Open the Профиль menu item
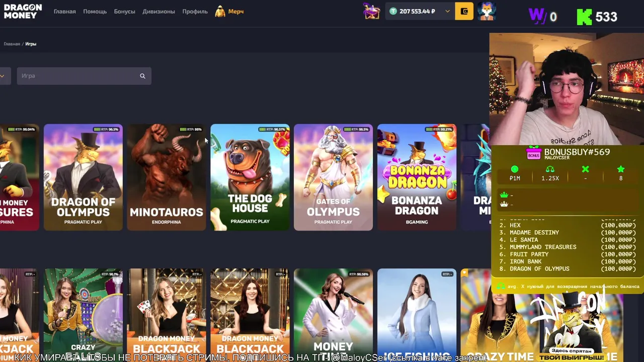Viewport: 644px width, 362px height. (x=195, y=11)
